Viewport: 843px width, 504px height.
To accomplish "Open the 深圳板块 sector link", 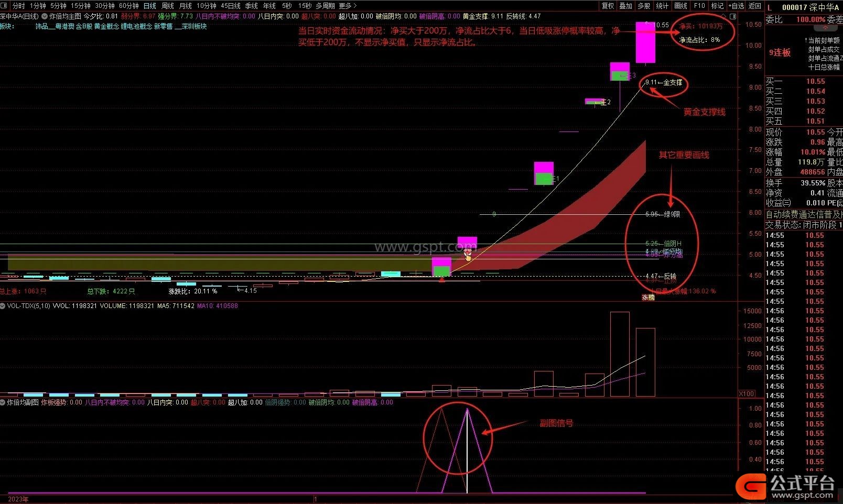I will click(194, 26).
